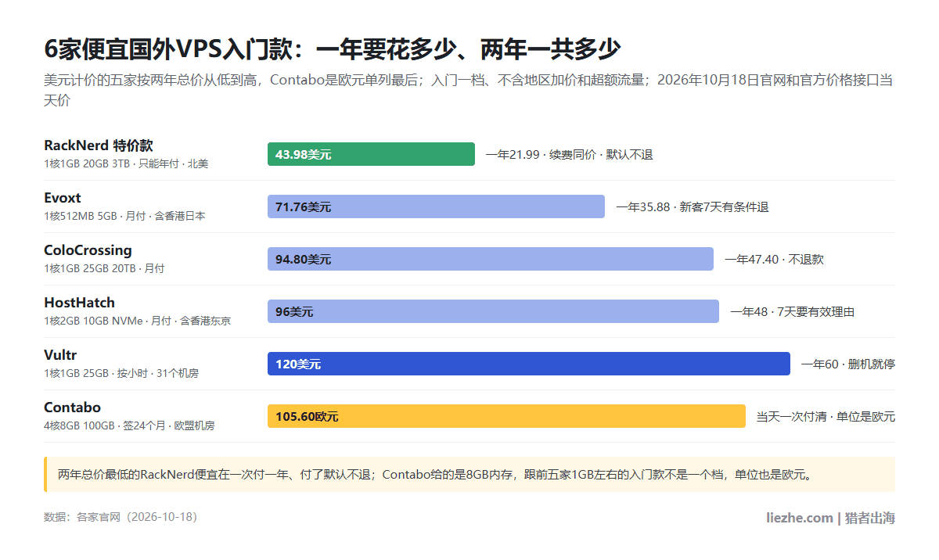
Task: Select the RackNerd 特价款 label
Action: pos(99,145)
